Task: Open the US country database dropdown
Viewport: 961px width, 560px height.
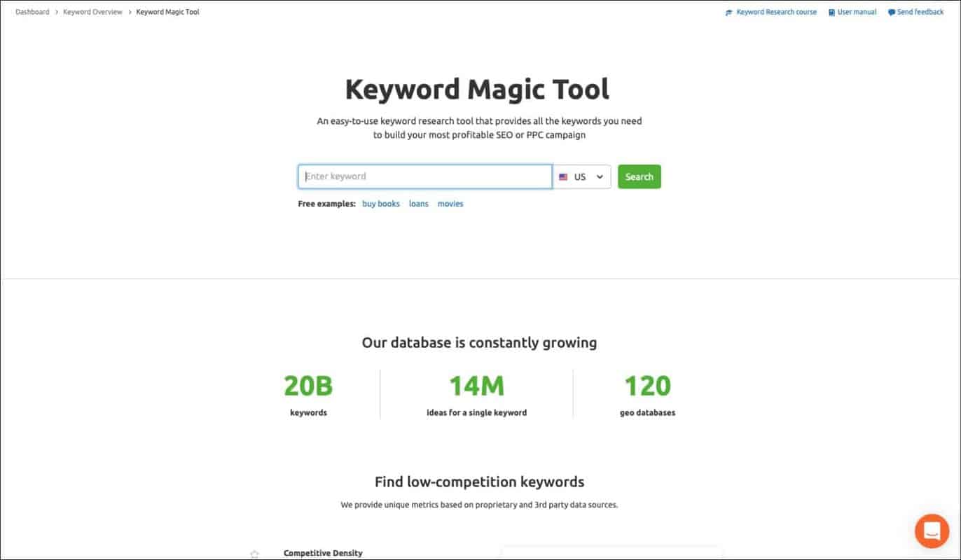Action: pos(582,177)
